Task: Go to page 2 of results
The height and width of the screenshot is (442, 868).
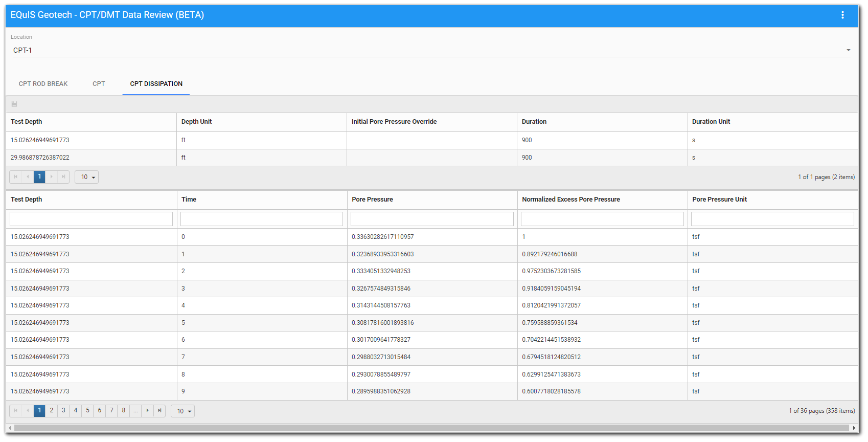Action: [52, 411]
